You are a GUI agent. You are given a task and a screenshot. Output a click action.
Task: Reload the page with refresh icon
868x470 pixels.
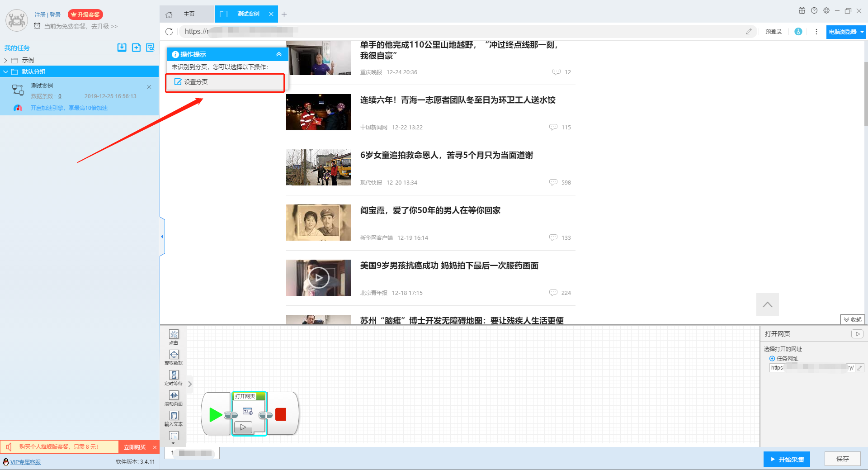pyautogui.click(x=169, y=32)
